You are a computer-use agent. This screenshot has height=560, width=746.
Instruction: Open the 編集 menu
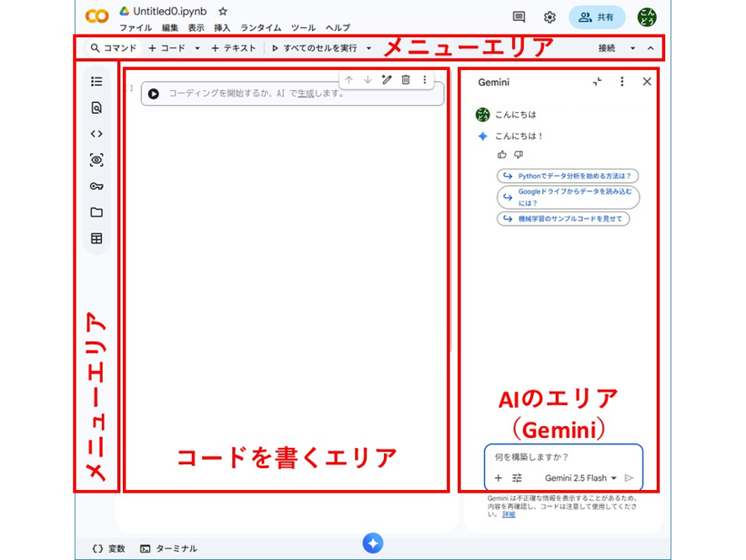click(x=170, y=28)
